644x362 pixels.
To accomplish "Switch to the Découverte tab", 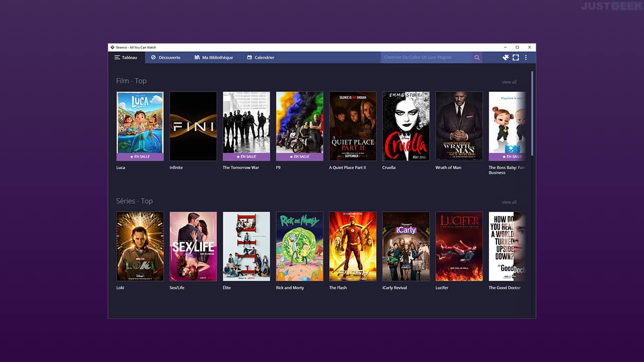I will click(166, 57).
